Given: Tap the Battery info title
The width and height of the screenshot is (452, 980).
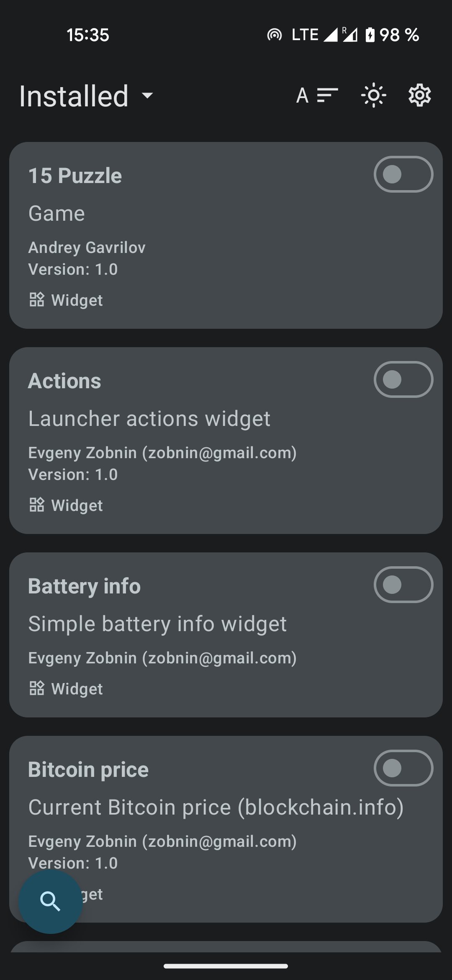Looking at the screenshot, I should point(84,586).
